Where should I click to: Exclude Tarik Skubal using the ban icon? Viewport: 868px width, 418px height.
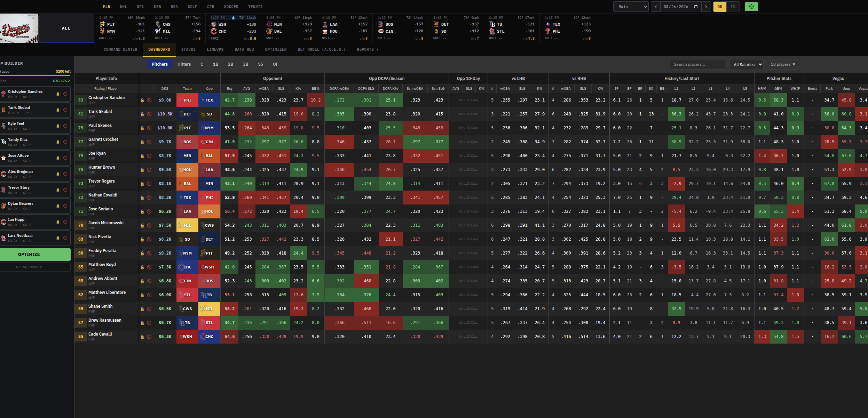pos(66,110)
